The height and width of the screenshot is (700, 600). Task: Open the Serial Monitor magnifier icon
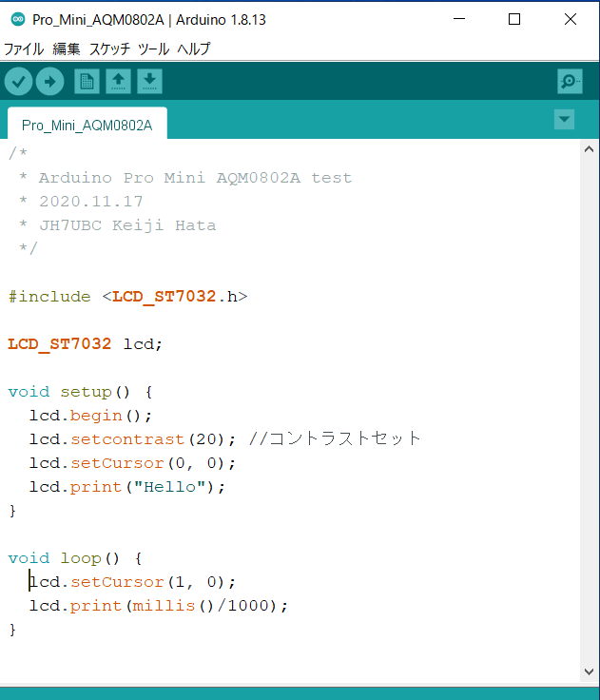coord(570,81)
